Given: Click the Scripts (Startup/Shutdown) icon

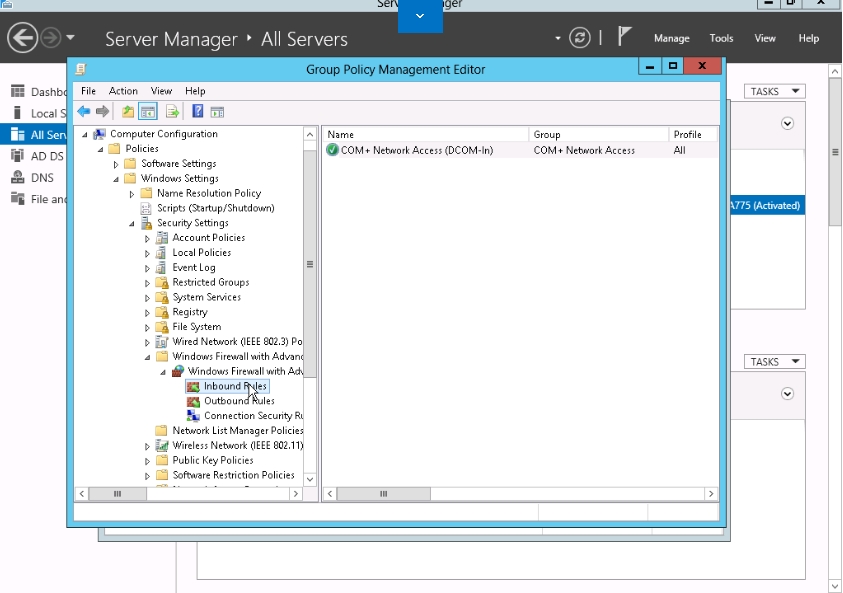Looking at the screenshot, I should point(146,208).
